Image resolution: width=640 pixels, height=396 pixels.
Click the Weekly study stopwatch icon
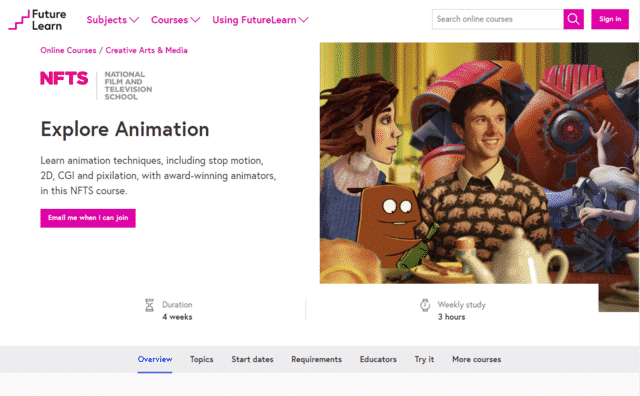[x=425, y=305]
